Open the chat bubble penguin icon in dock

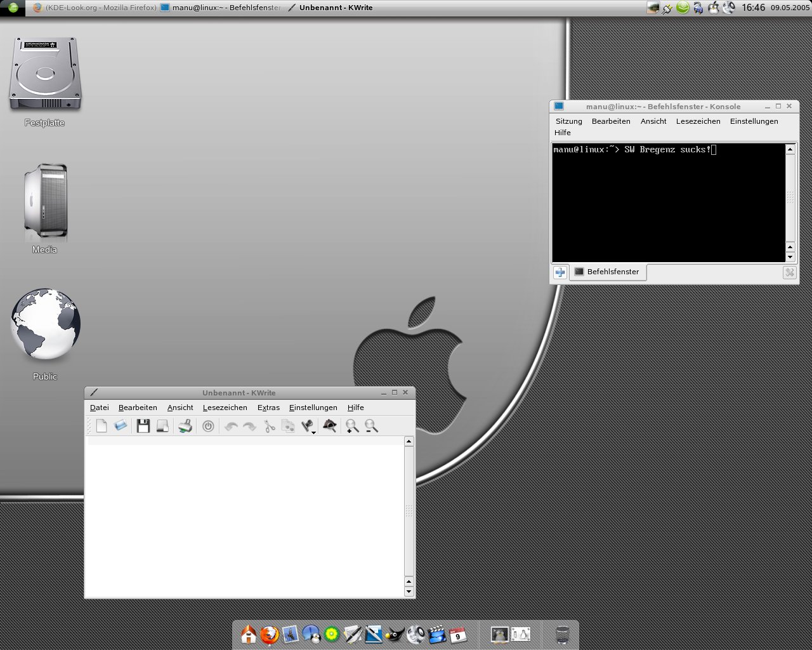tap(311, 634)
